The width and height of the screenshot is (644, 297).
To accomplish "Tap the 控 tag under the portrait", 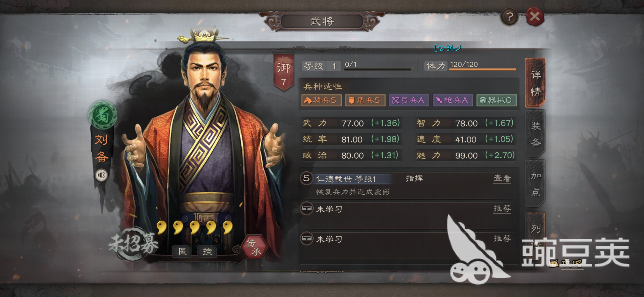I will (x=207, y=251).
